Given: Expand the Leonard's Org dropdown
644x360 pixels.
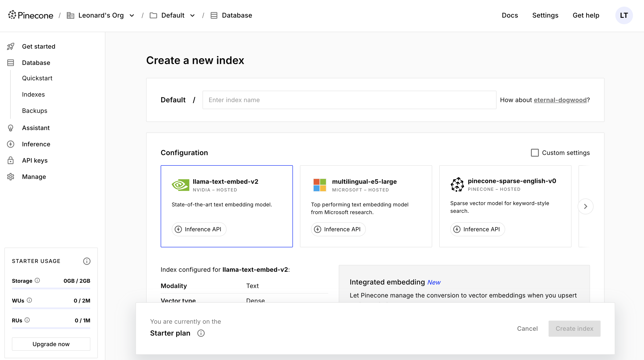Looking at the screenshot, I should tap(132, 15).
